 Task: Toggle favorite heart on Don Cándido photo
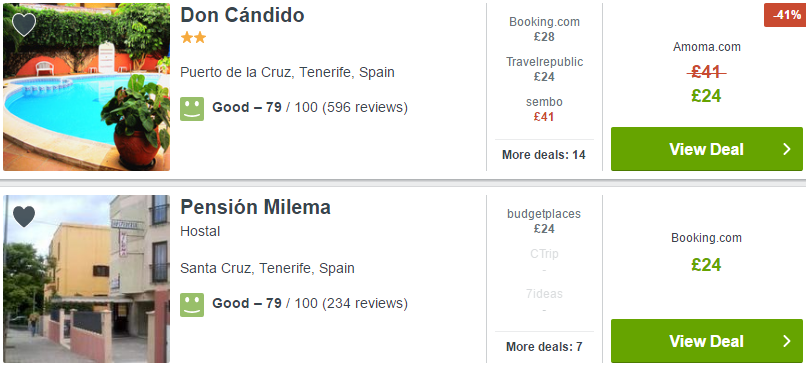[x=24, y=25]
